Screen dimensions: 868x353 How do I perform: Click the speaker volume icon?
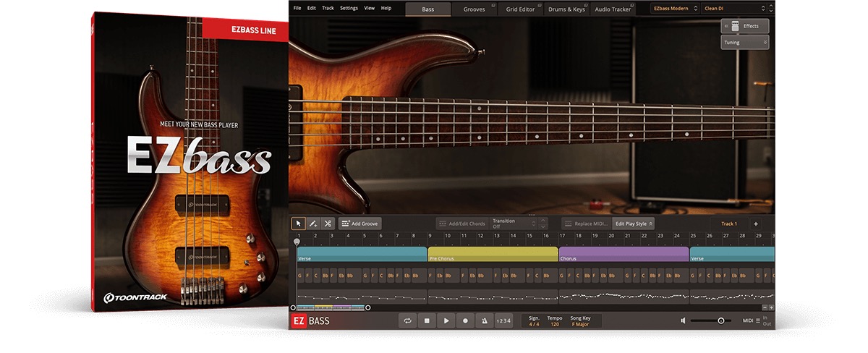pos(683,320)
